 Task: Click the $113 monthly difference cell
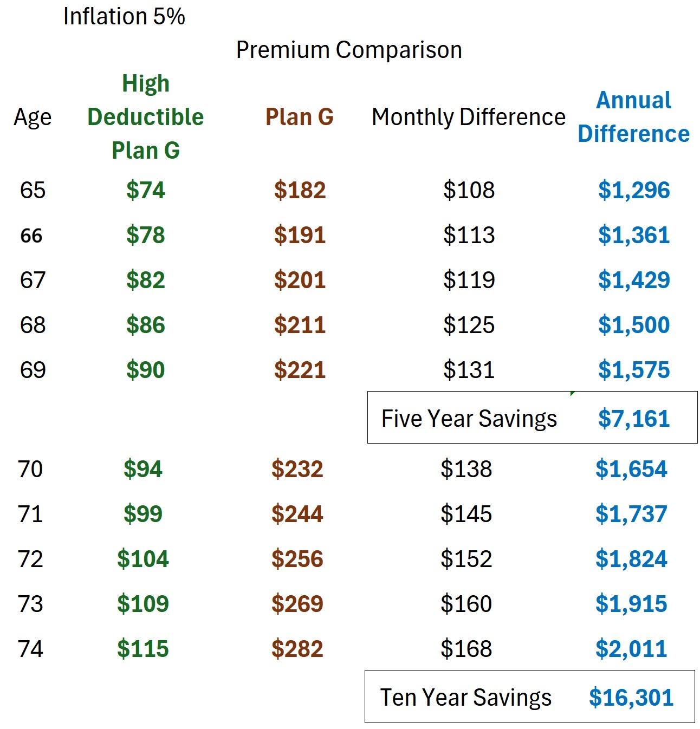(469, 235)
